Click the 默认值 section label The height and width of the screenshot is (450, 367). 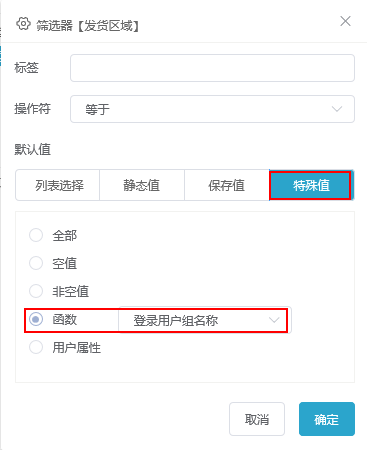click(33, 149)
